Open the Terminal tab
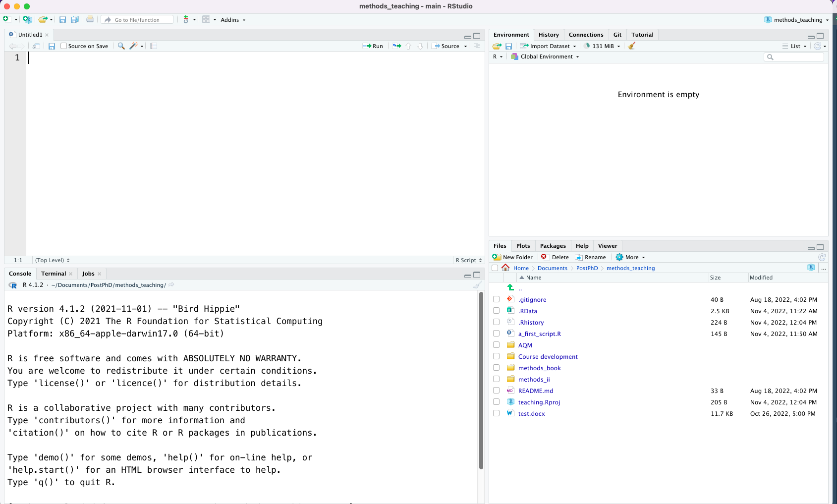This screenshot has height=504, width=837. pyautogui.click(x=53, y=273)
